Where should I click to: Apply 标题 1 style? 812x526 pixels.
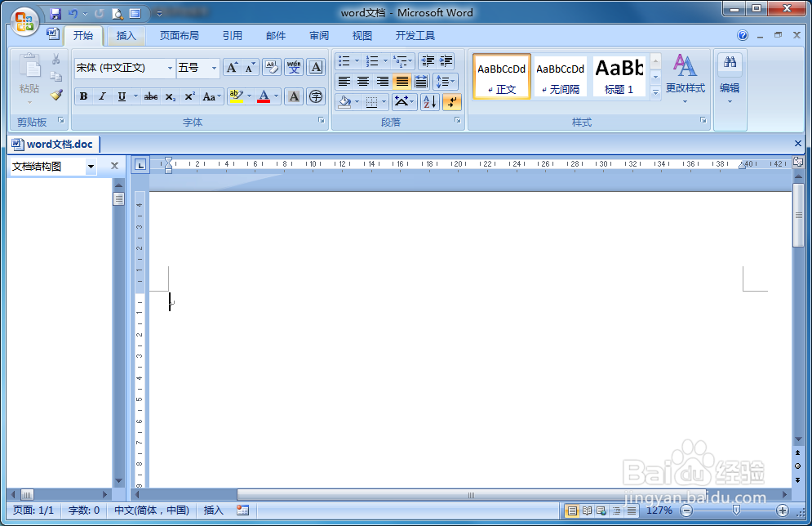[x=619, y=77]
